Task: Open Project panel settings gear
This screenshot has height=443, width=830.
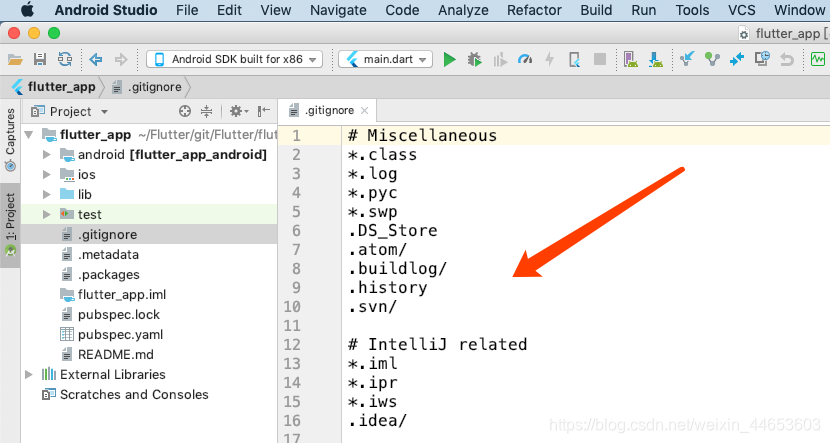Action: point(239,111)
